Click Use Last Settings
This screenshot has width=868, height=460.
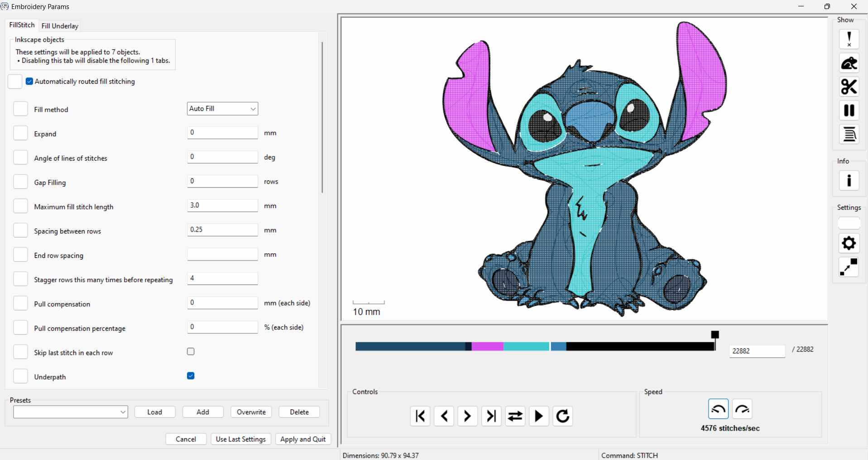click(241, 439)
